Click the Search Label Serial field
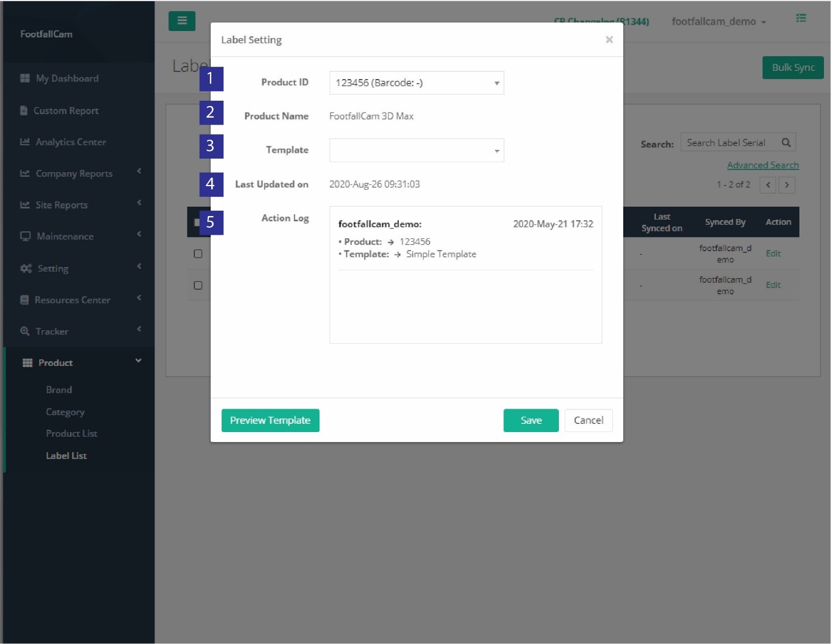831x644 pixels. (x=729, y=142)
